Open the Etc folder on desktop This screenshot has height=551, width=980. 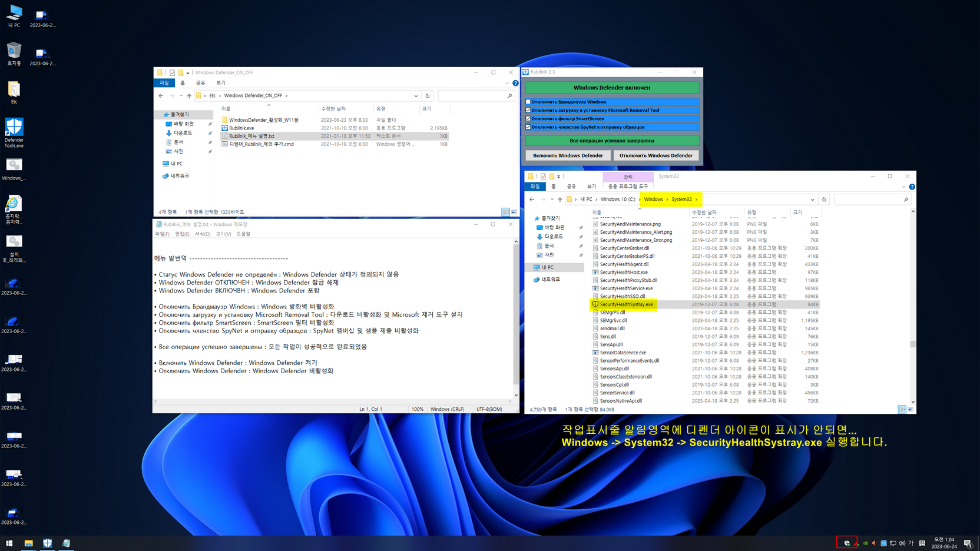click(x=14, y=92)
